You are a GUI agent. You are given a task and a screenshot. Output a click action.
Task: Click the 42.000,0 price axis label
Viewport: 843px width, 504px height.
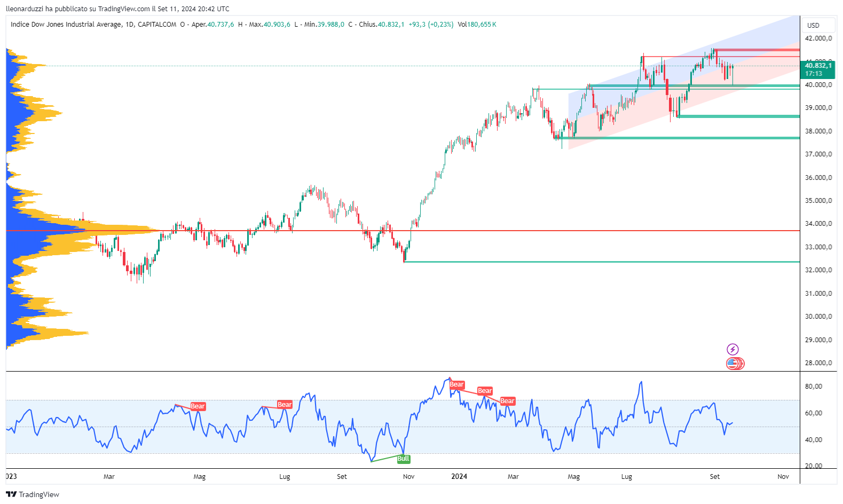pos(818,38)
